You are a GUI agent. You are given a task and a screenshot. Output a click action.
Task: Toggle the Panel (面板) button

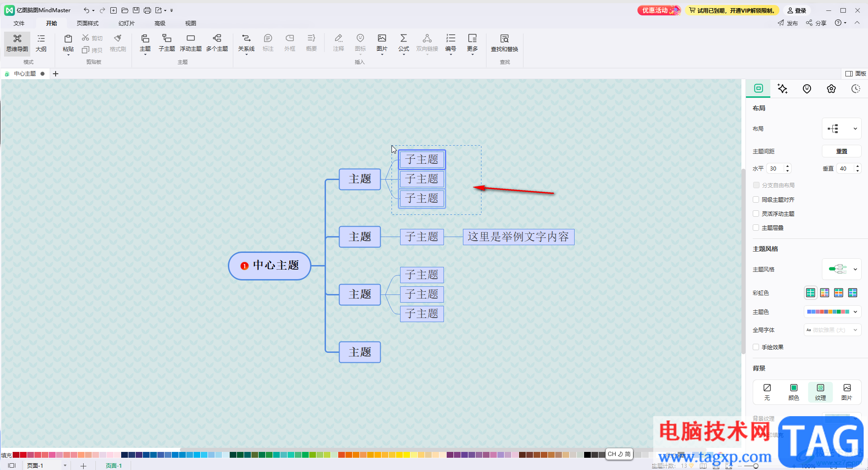click(x=856, y=74)
